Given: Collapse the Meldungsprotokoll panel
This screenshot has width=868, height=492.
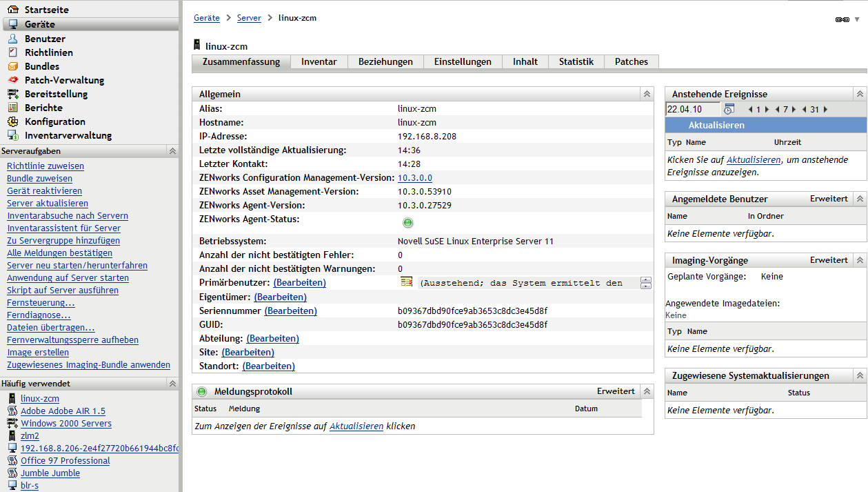Looking at the screenshot, I should click(x=646, y=391).
